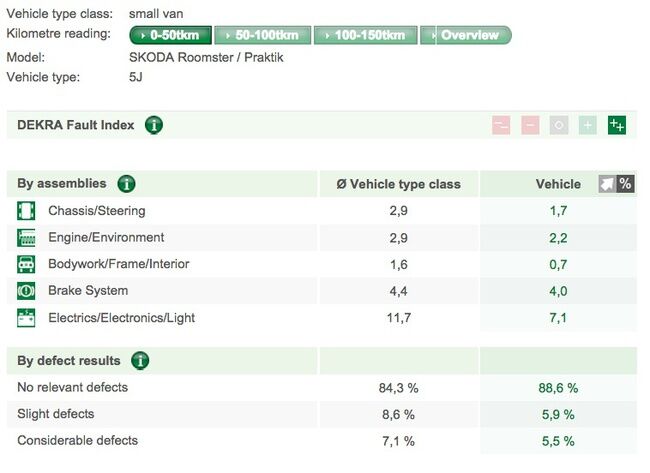
Task: Click the Vehicle column header
Action: click(557, 184)
